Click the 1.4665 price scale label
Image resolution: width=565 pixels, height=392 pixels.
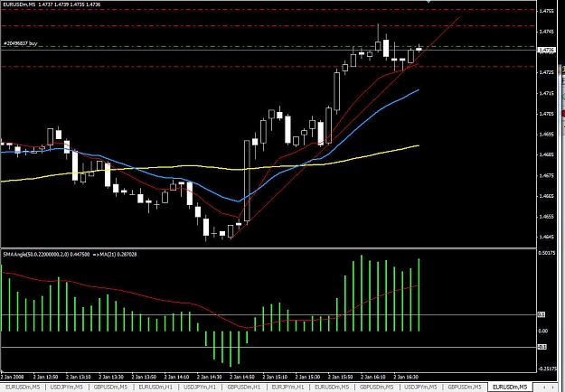pyautogui.click(x=546, y=196)
